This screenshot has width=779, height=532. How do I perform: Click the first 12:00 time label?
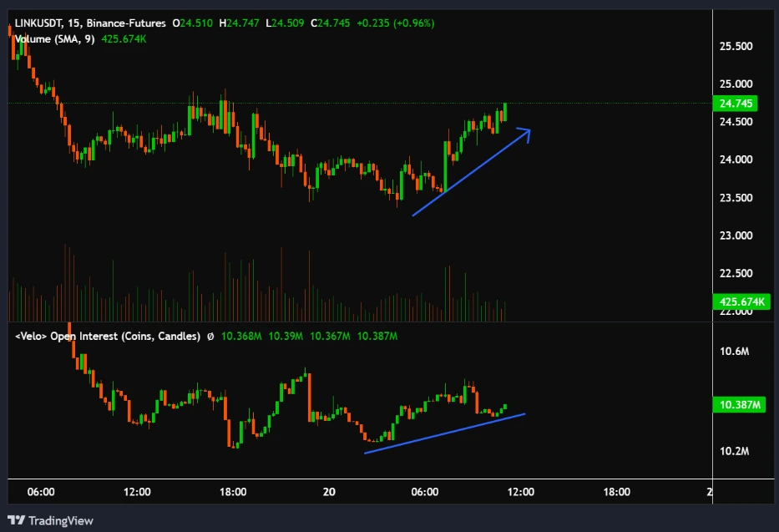click(137, 492)
